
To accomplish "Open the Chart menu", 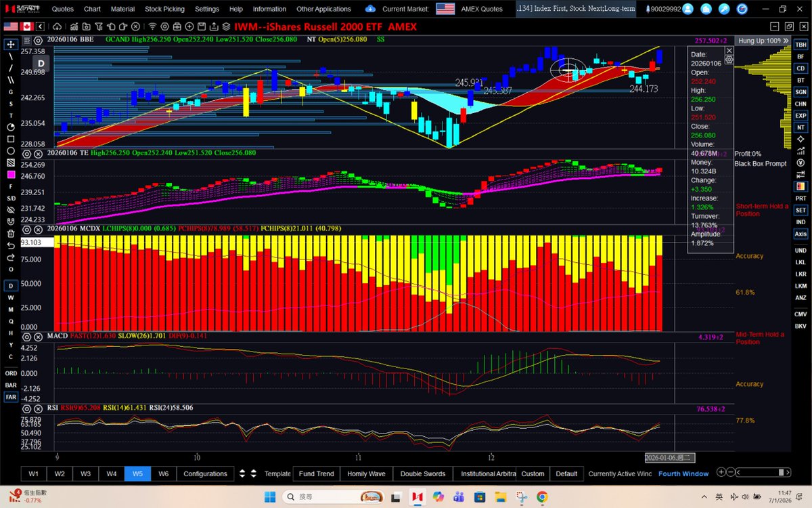I will point(92,9).
